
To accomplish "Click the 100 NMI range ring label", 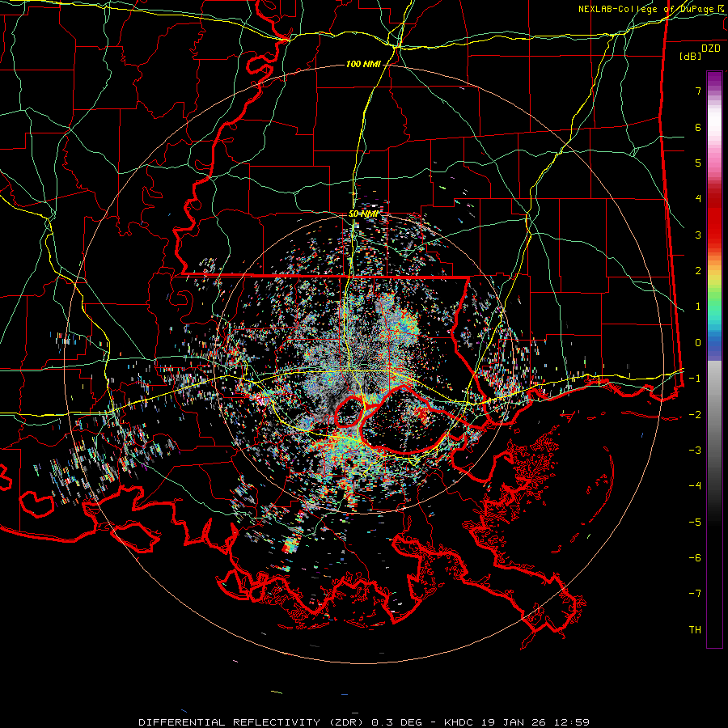I will tap(363, 64).
